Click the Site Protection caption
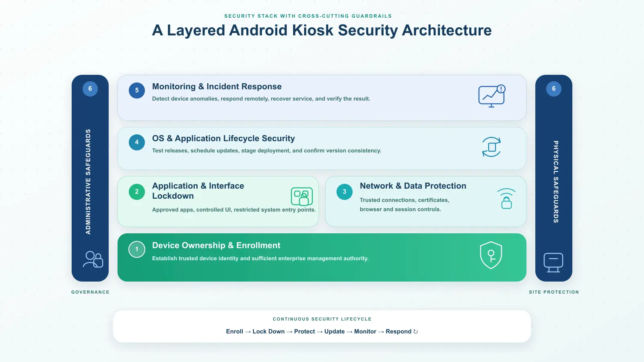644x362 pixels. (x=554, y=292)
